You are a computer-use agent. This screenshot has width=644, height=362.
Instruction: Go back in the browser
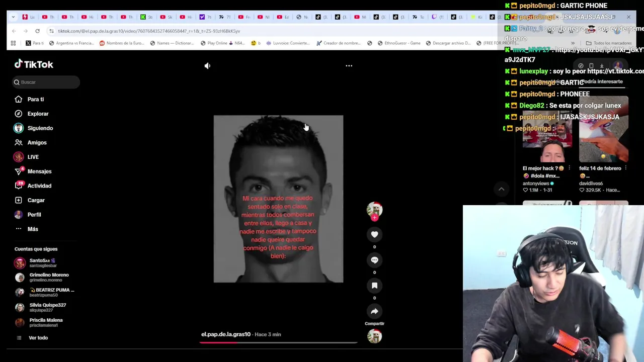[x=14, y=31]
